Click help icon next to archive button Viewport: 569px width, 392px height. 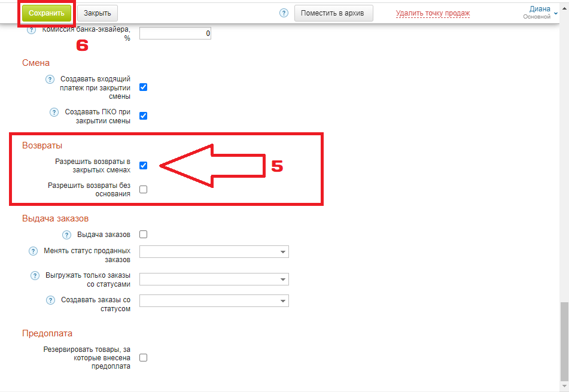click(x=284, y=13)
